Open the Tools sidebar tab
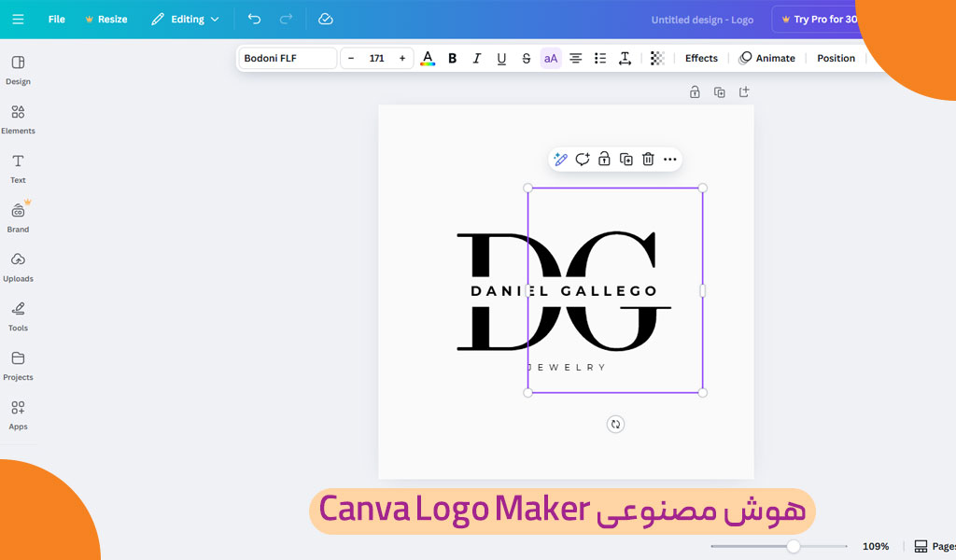The width and height of the screenshot is (956, 560). click(x=18, y=316)
